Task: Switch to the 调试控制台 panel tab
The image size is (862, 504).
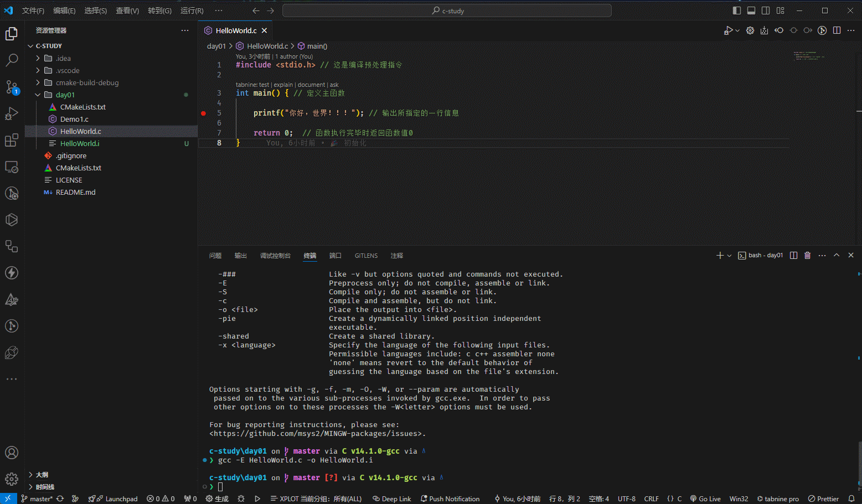Action: (x=275, y=256)
